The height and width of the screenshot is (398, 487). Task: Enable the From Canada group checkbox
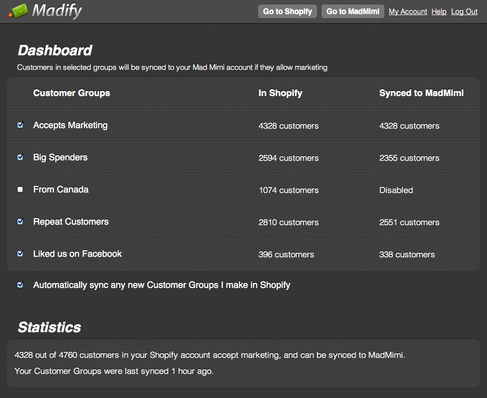coord(20,189)
